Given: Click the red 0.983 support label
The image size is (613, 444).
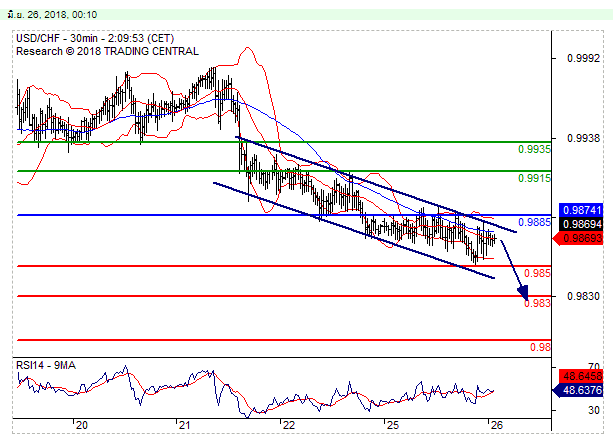Looking at the screenshot, I should pos(537,303).
